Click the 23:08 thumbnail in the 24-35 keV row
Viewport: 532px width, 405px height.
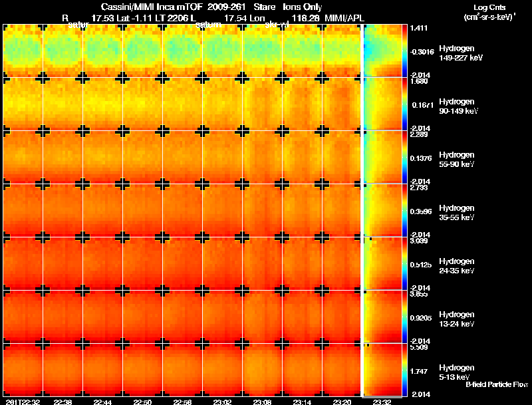(262, 263)
